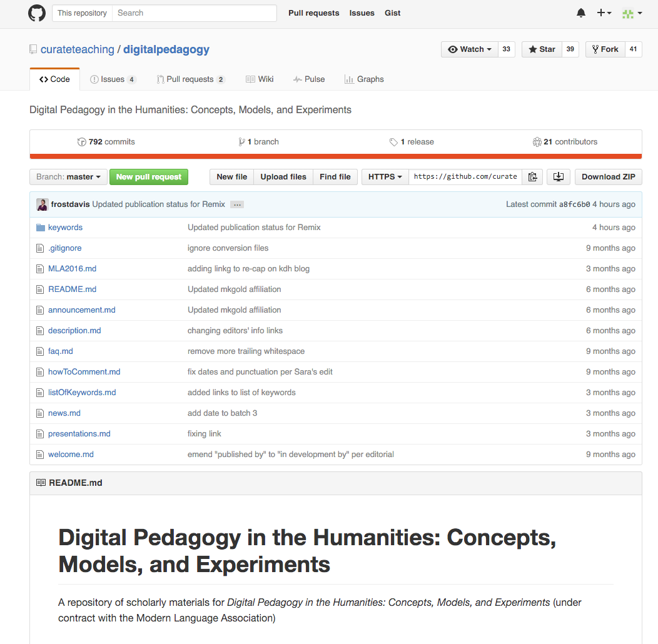The width and height of the screenshot is (658, 644).
Task: Open the notifications bell
Action: tap(581, 13)
